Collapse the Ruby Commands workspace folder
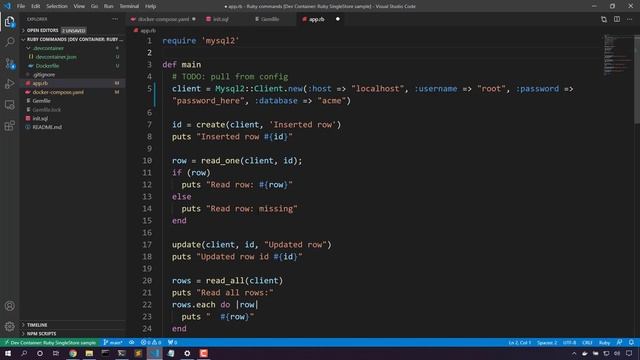The image size is (640, 360). (73, 40)
